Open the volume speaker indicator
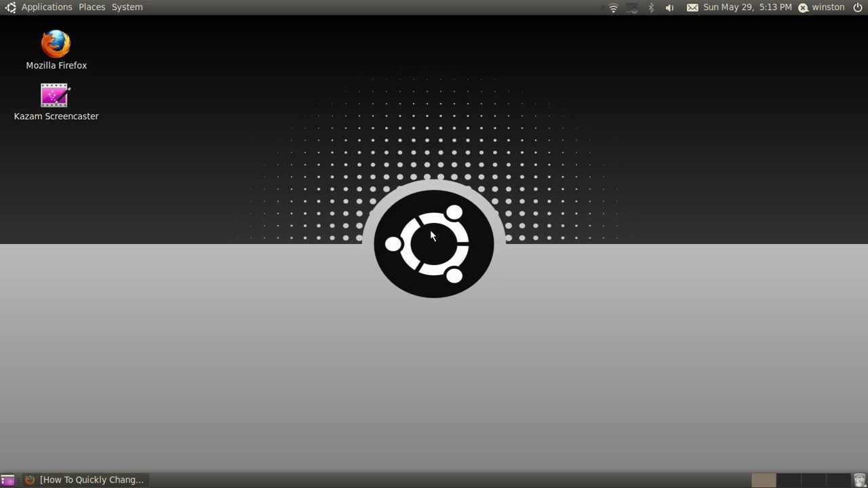 (x=669, y=7)
